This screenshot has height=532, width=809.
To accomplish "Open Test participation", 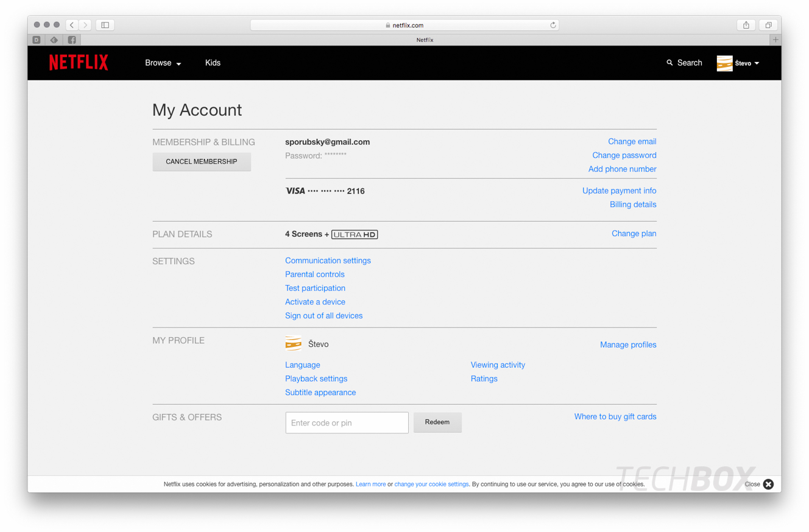I will point(315,288).
